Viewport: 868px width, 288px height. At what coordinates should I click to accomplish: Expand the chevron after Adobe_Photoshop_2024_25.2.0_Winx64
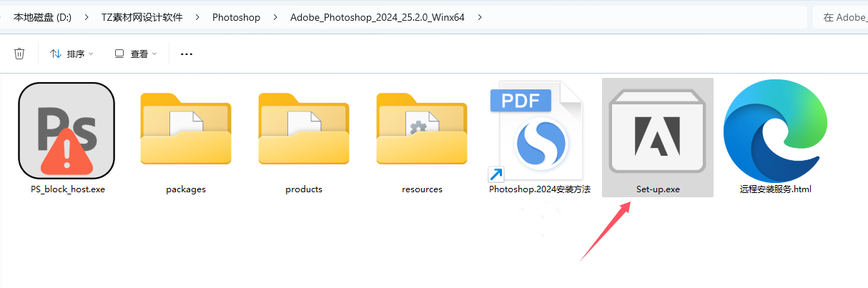[480, 17]
